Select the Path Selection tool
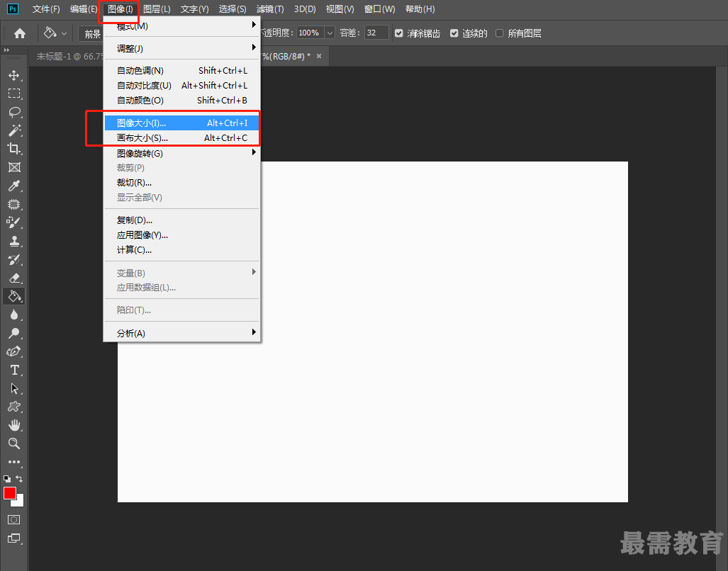The height and width of the screenshot is (571, 728). tap(14, 388)
